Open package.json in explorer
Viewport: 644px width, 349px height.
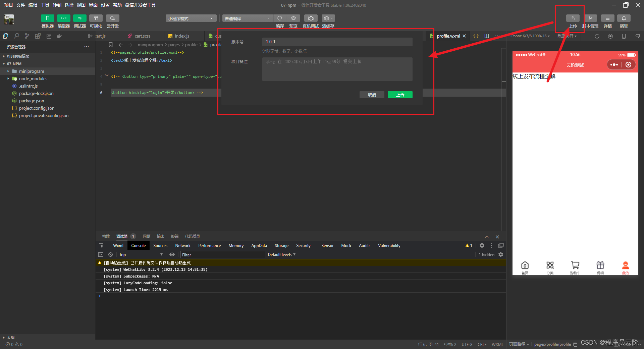(x=32, y=101)
